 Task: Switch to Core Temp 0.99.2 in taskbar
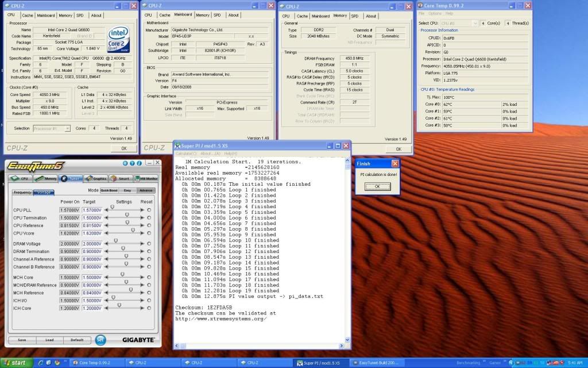tap(97, 363)
